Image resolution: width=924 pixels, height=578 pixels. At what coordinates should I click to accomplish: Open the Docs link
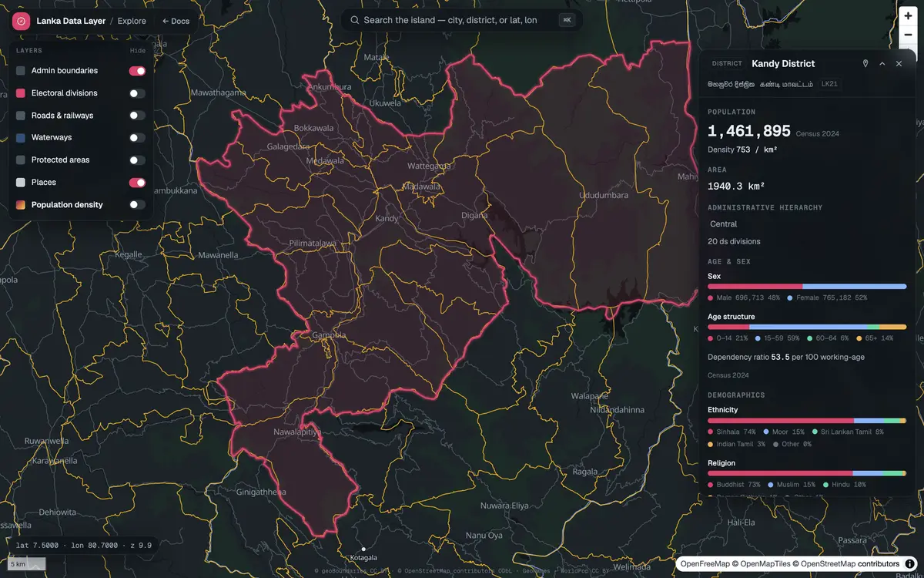[x=176, y=21]
